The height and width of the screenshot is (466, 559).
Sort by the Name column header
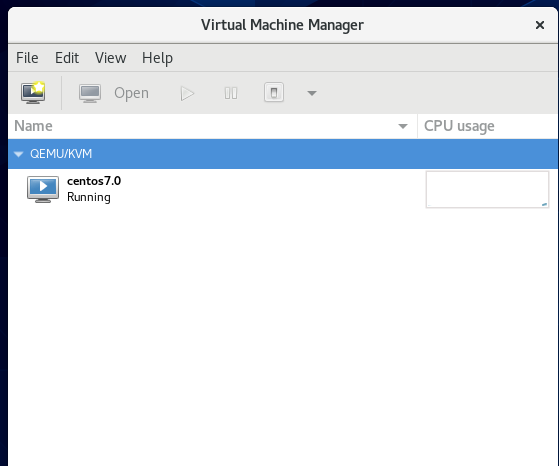tap(212, 126)
